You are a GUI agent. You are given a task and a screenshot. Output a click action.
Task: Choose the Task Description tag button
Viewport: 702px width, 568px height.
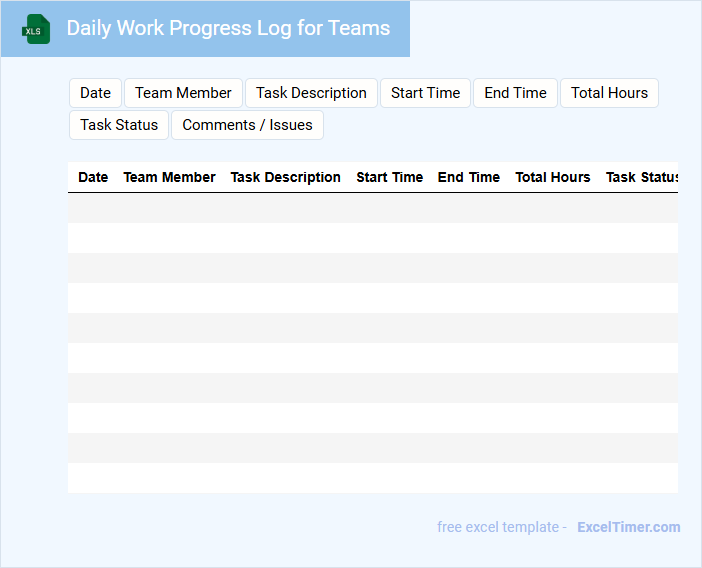(311, 93)
